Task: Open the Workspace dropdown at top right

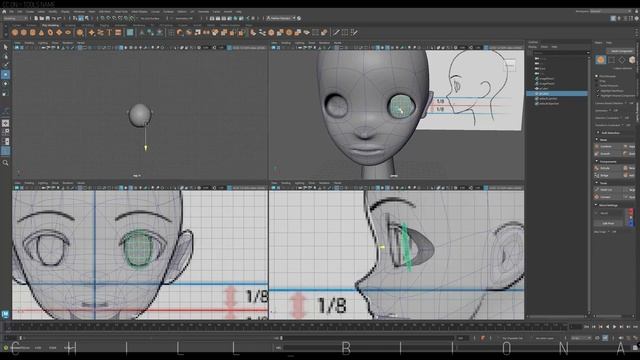Action: tap(612, 11)
